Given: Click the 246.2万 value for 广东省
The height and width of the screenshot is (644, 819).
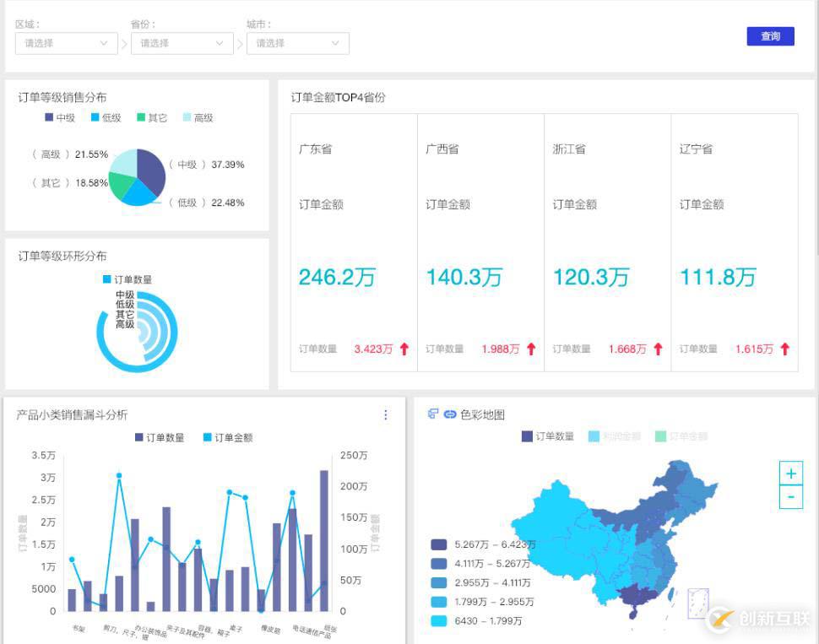Looking at the screenshot, I should (x=337, y=278).
